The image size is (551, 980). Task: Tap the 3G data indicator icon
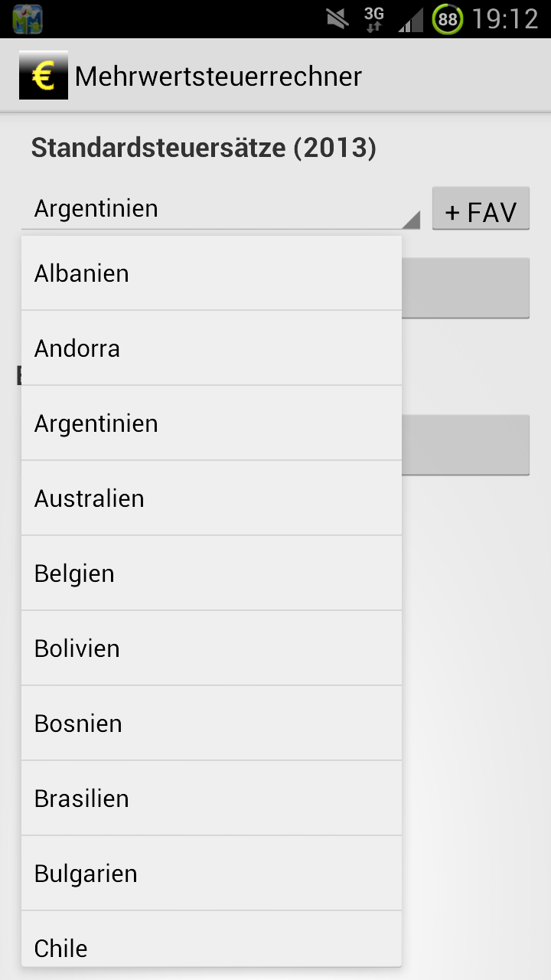(x=374, y=19)
